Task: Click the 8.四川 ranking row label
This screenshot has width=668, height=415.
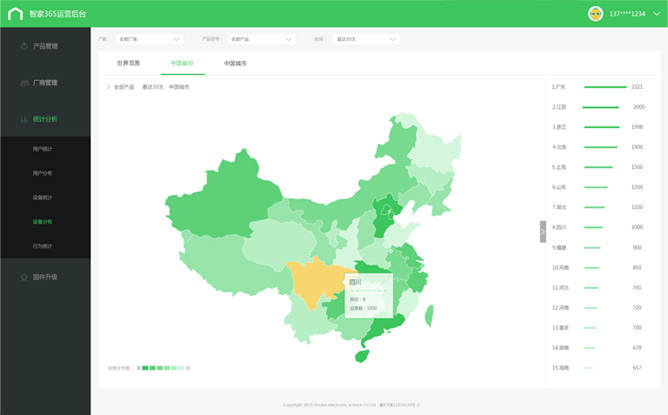Action: pos(559,227)
